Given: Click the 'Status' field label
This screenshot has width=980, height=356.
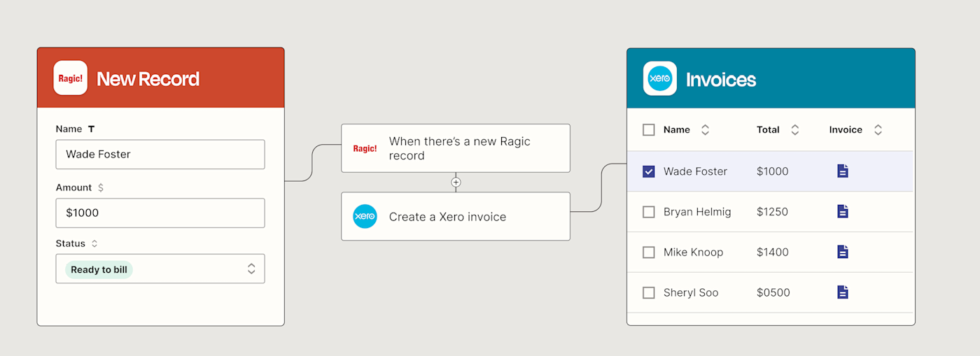Looking at the screenshot, I should point(71,243).
